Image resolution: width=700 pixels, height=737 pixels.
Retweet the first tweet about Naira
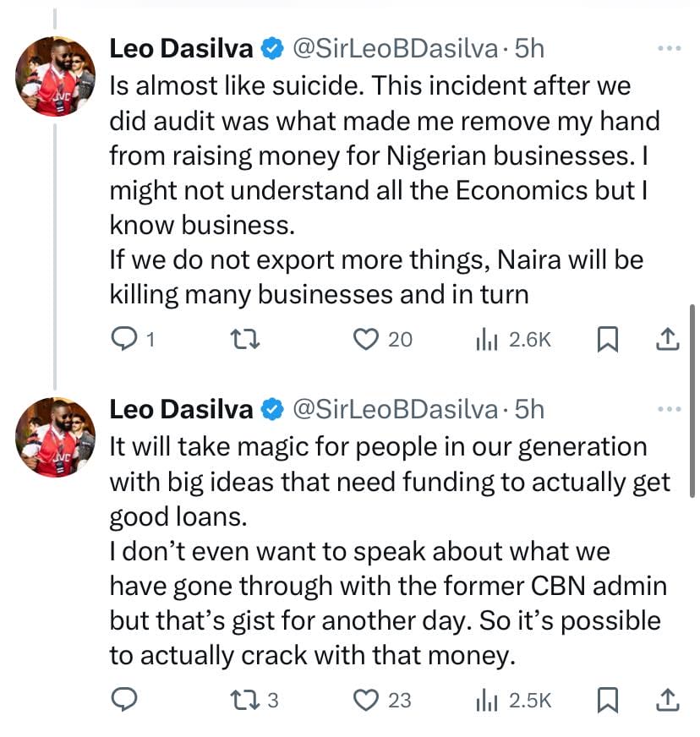(x=244, y=339)
